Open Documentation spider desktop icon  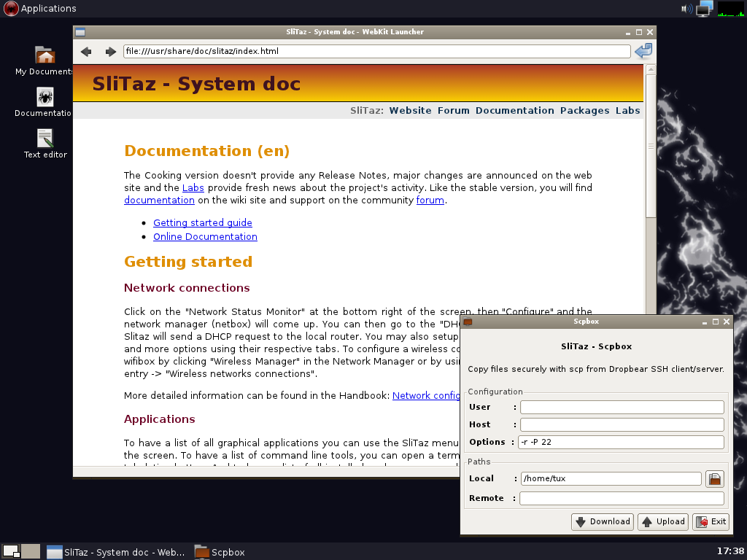tap(44, 102)
